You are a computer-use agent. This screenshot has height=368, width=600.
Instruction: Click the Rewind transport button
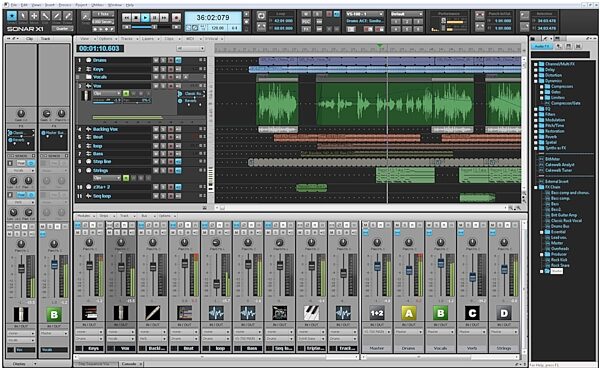pos(126,18)
